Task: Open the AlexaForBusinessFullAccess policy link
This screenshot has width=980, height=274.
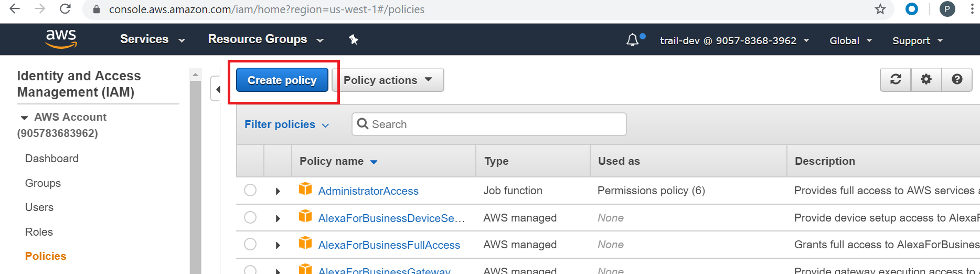Action: click(389, 245)
